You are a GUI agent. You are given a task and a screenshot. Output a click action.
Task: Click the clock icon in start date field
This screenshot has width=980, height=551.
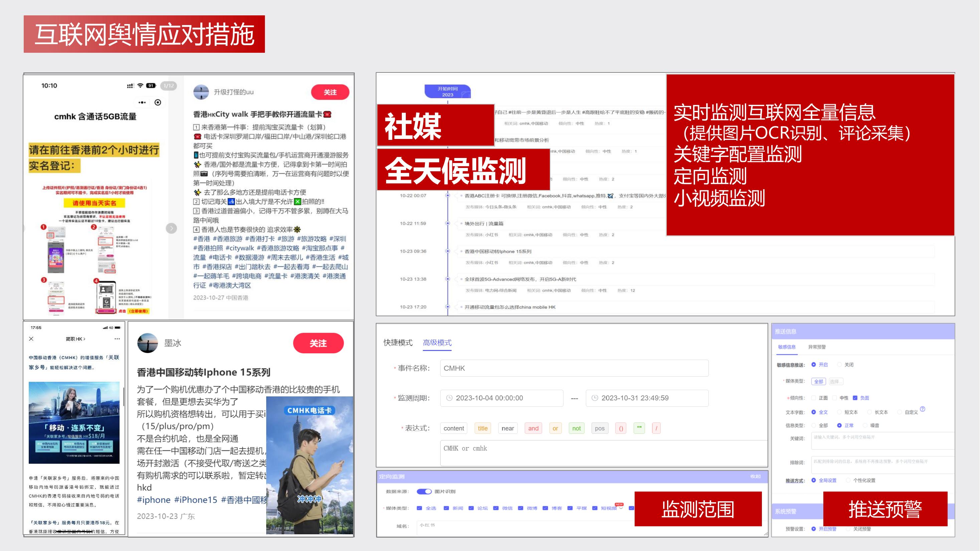click(449, 398)
